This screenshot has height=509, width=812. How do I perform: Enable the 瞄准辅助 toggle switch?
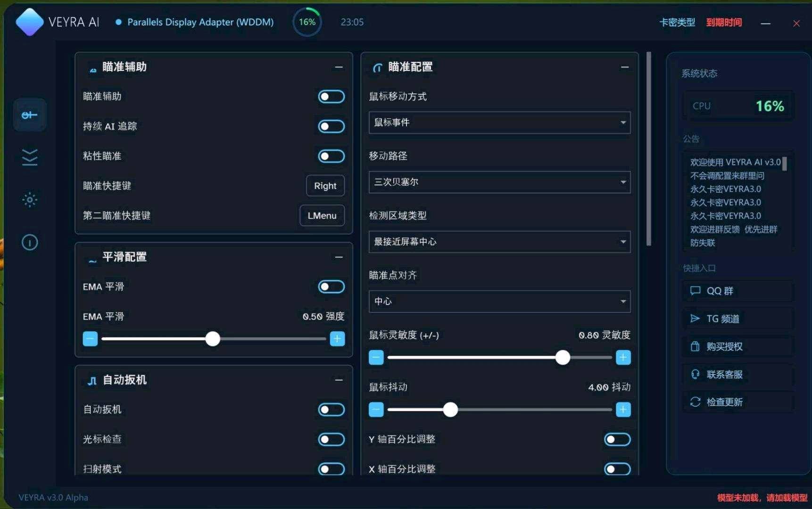(x=331, y=97)
